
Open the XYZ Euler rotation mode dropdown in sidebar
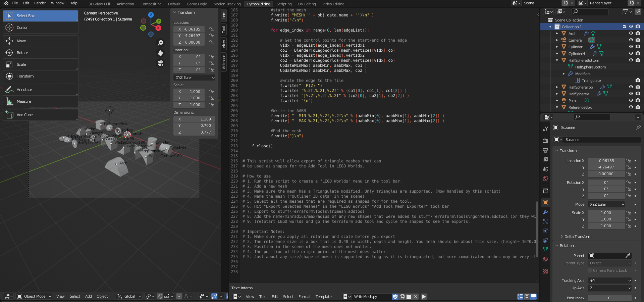pos(195,78)
